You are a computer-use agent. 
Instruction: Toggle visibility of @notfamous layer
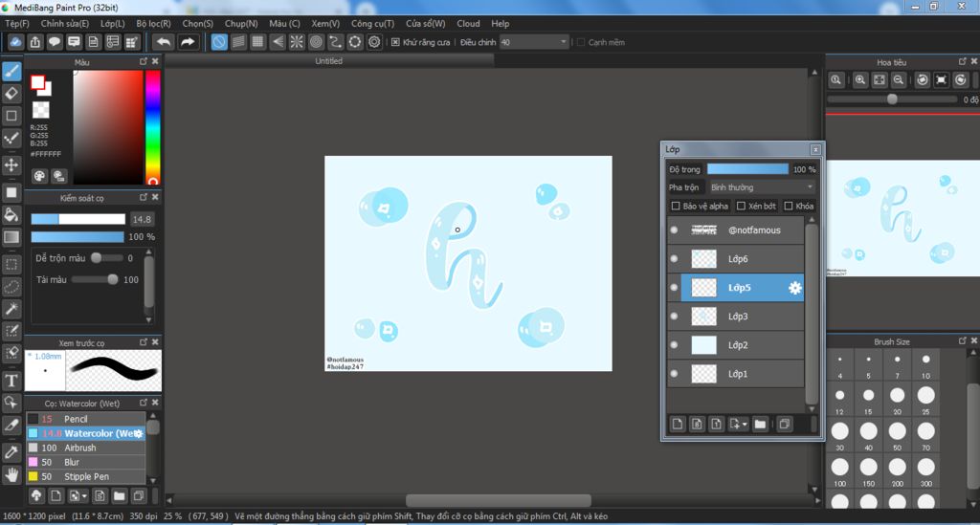(x=674, y=230)
